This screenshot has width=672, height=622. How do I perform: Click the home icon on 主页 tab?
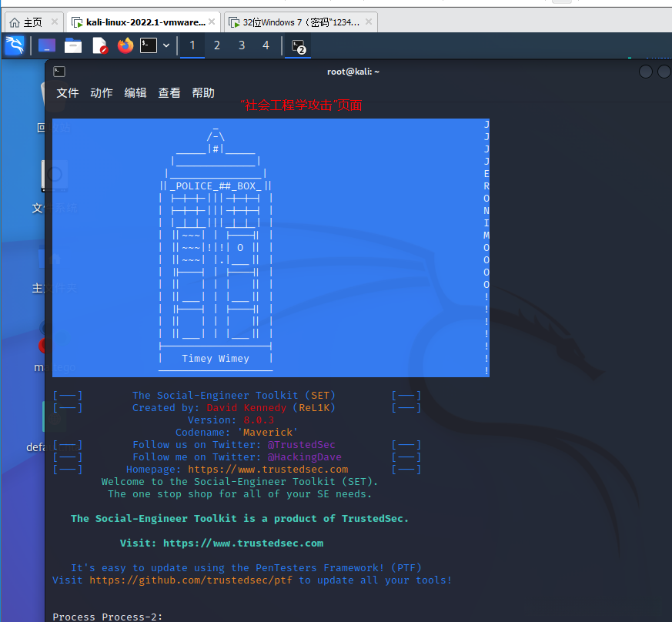[15, 22]
